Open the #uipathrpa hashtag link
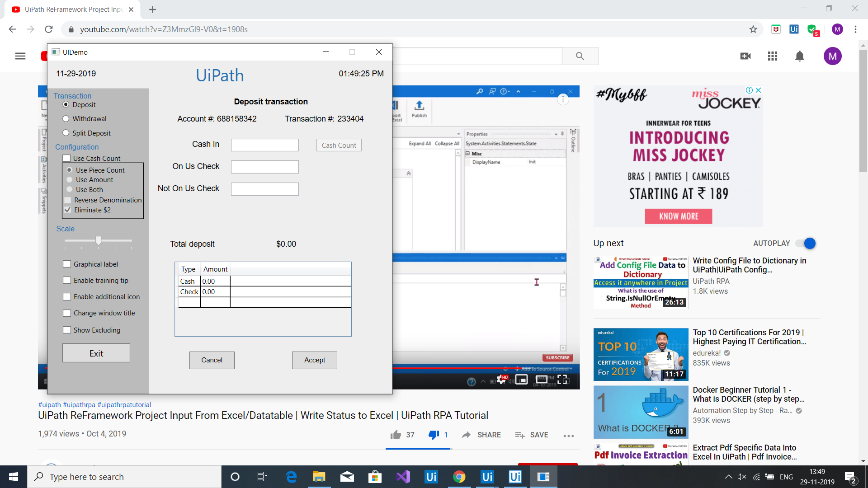 pyautogui.click(x=79, y=405)
